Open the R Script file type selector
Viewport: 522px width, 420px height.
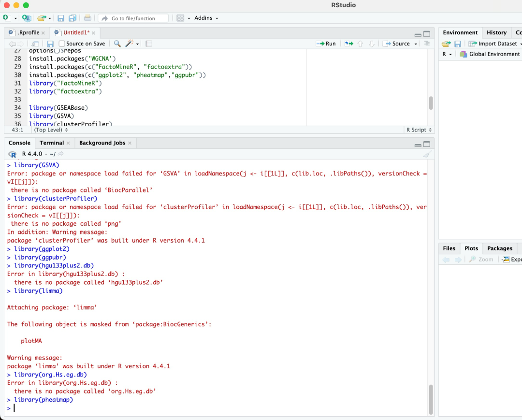tap(419, 130)
